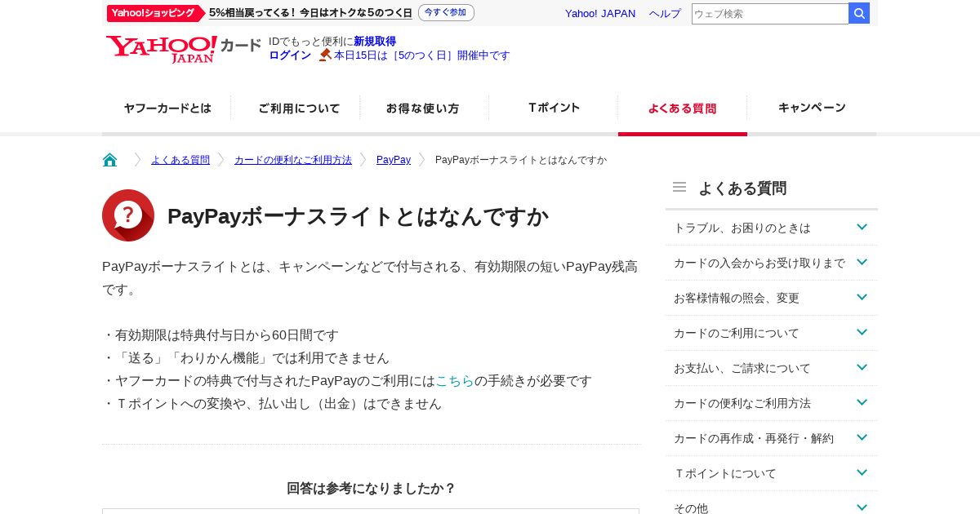
Task: Click 5%相当戻ってくる banner text
Action: [x=310, y=13]
